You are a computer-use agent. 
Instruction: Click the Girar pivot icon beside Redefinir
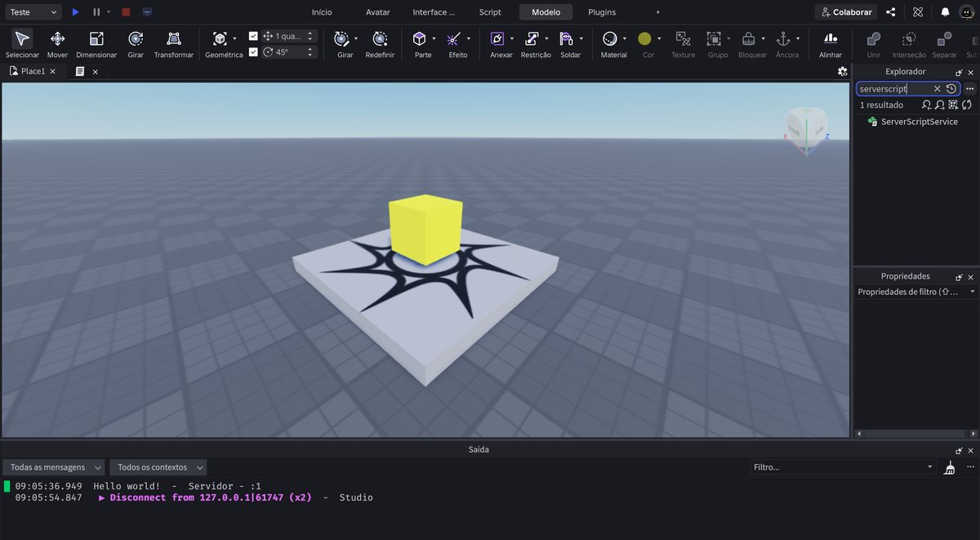point(341,38)
